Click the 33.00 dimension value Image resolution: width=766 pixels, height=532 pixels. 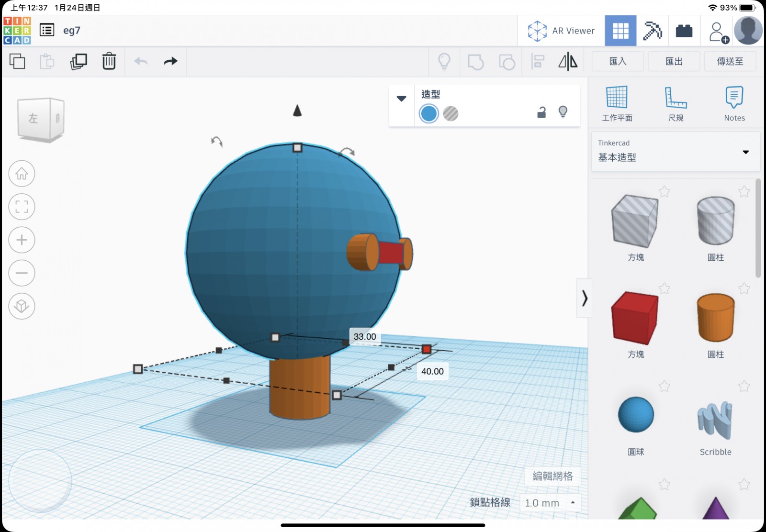pos(365,337)
